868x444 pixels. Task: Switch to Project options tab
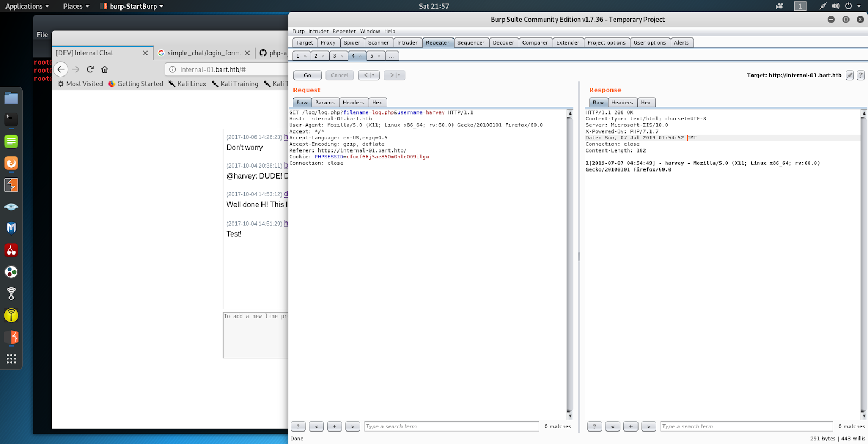click(607, 43)
